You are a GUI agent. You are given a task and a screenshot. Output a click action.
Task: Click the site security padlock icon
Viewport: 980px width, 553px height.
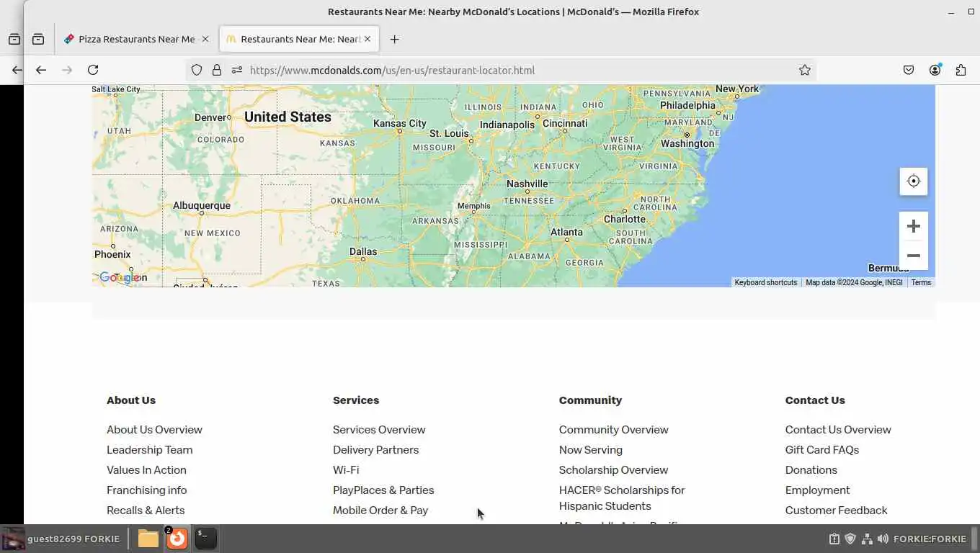216,70
